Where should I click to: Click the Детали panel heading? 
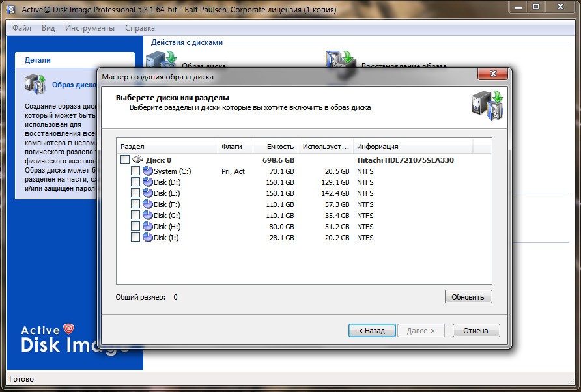coord(37,60)
